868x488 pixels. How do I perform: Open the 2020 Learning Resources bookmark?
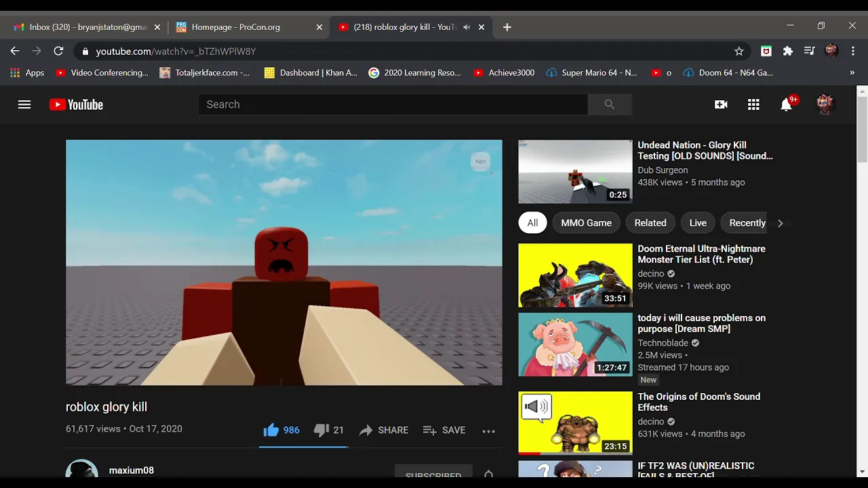click(x=414, y=73)
